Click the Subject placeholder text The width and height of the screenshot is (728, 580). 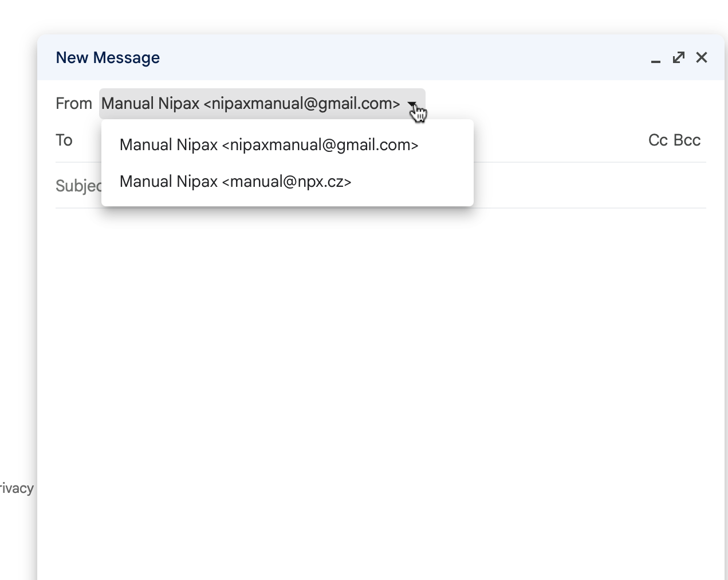78,186
